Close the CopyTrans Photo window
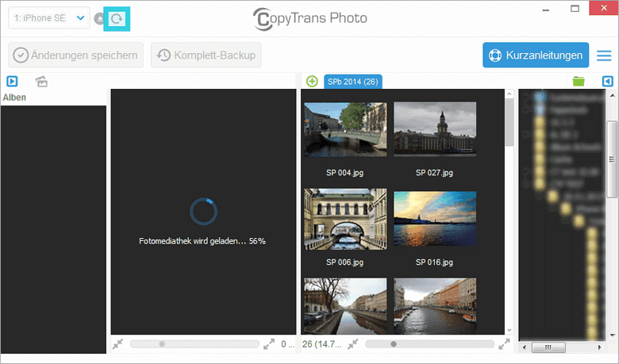619x364 pixels. (x=604, y=8)
